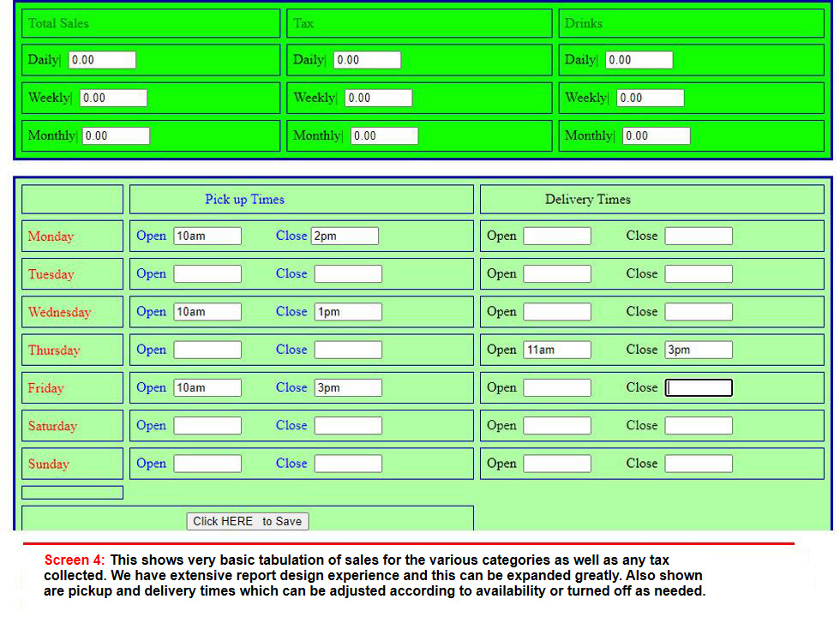Edit Thursday delivery Close time 3pm

(699, 350)
